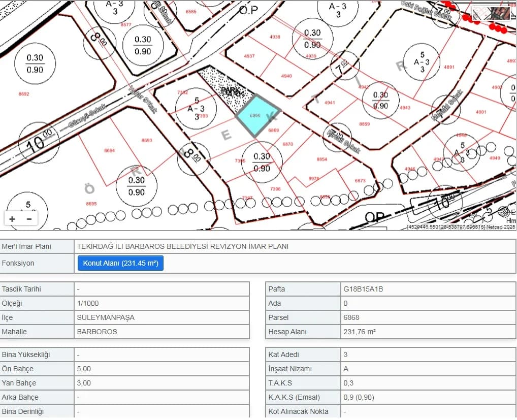Select parcel 4938 on the map
Image resolution: width=517 pixels, height=420 pixels.
[x=275, y=37]
